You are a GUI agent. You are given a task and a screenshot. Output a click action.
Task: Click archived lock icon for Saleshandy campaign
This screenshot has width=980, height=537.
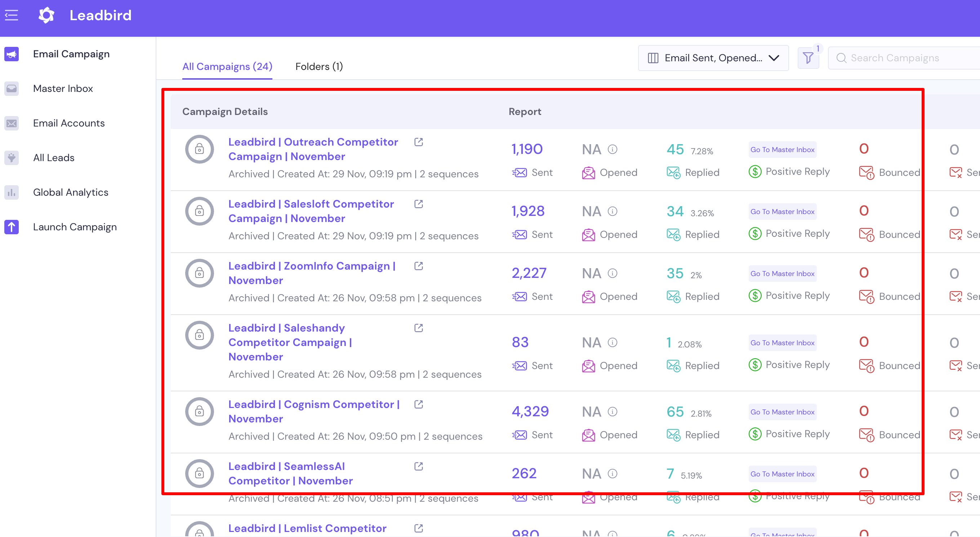pyautogui.click(x=199, y=335)
